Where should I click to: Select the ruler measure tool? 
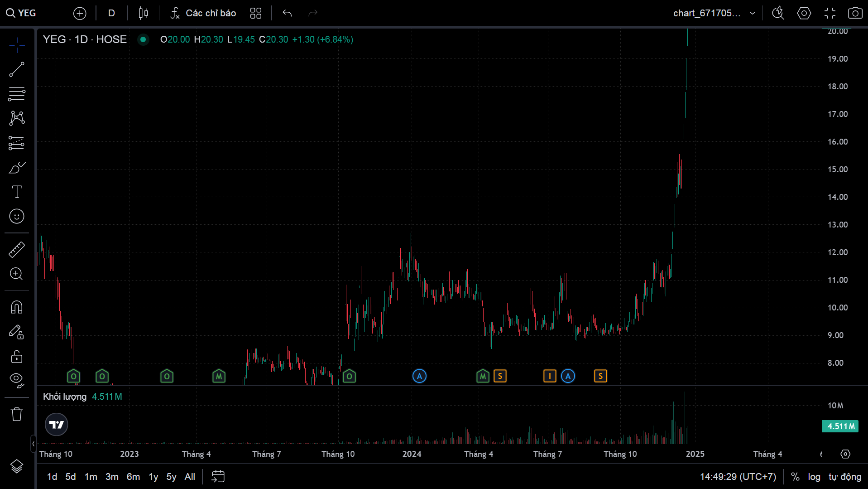pyautogui.click(x=17, y=249)
